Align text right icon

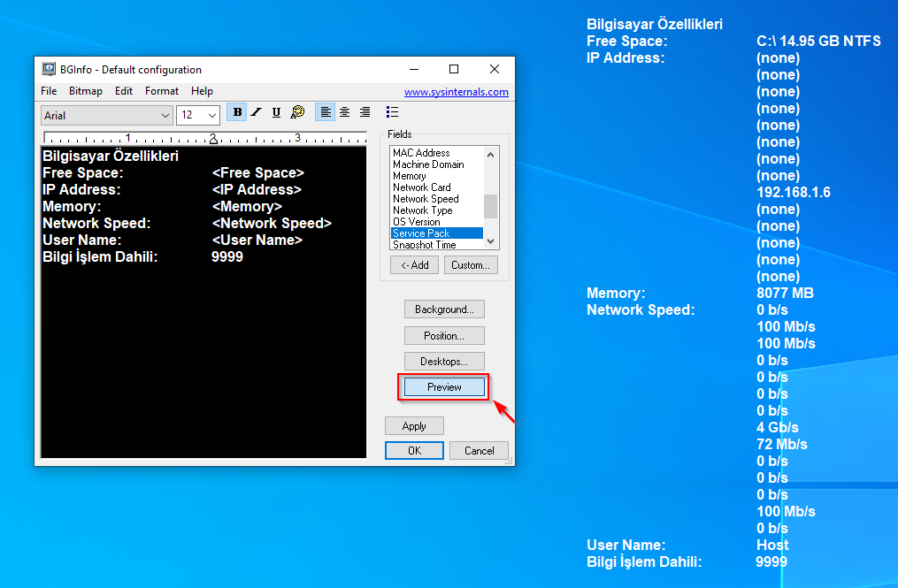[x=365, y=112]
